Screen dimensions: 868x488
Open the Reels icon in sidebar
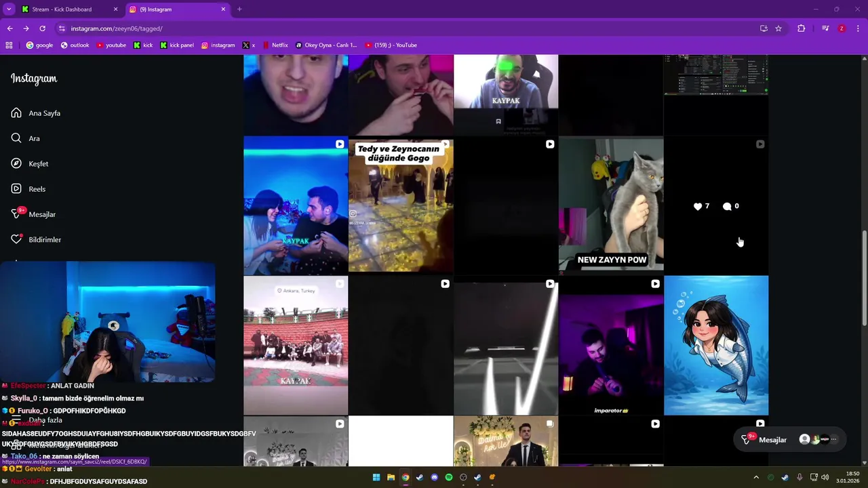(16, 189)
